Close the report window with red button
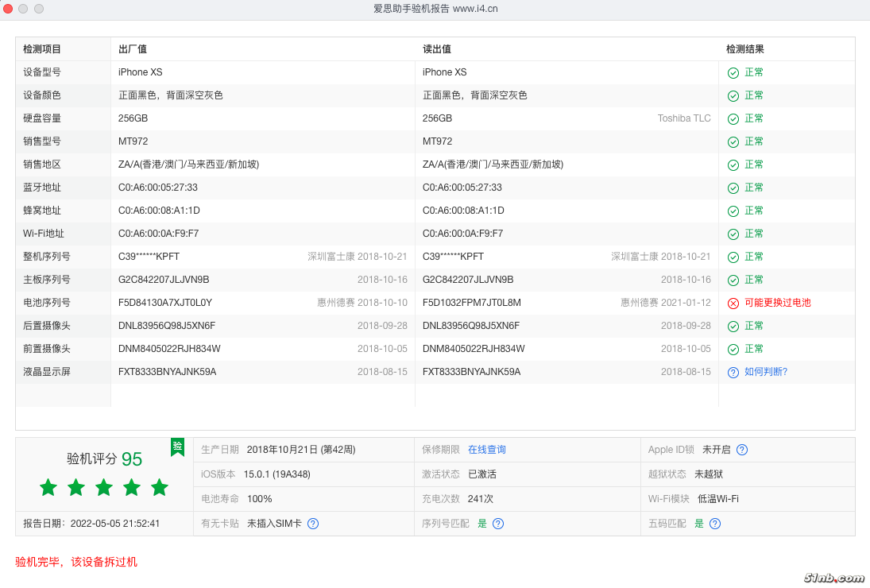Image resolution: width=870 pixels, height=588 pixels. click(x=8, y=9)
